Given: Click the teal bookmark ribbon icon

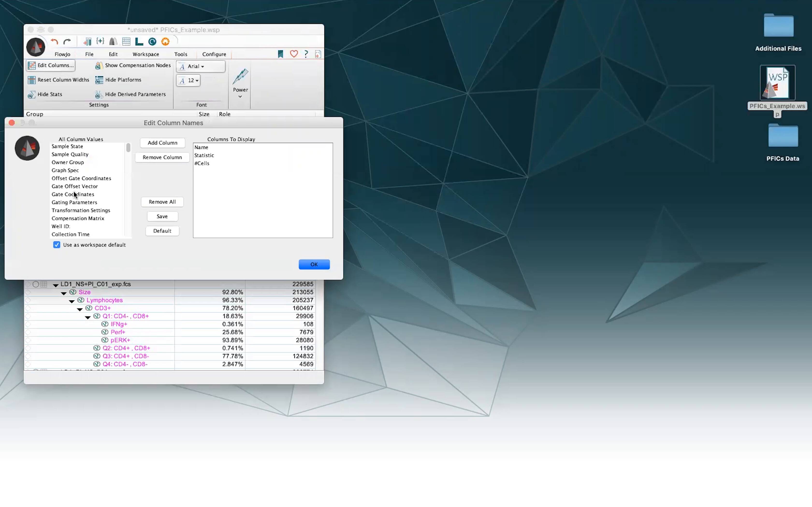Looking at the screenshot, I should [281, 54].
